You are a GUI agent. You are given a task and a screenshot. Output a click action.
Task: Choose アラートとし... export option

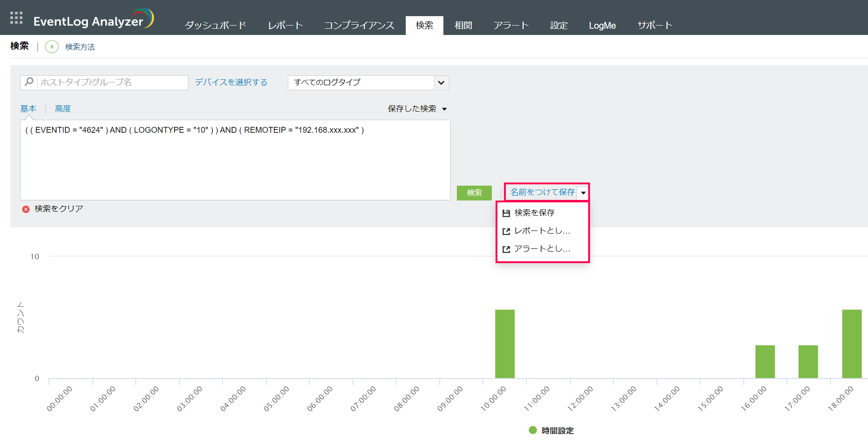pyautogui.click(x=542, y=249)
